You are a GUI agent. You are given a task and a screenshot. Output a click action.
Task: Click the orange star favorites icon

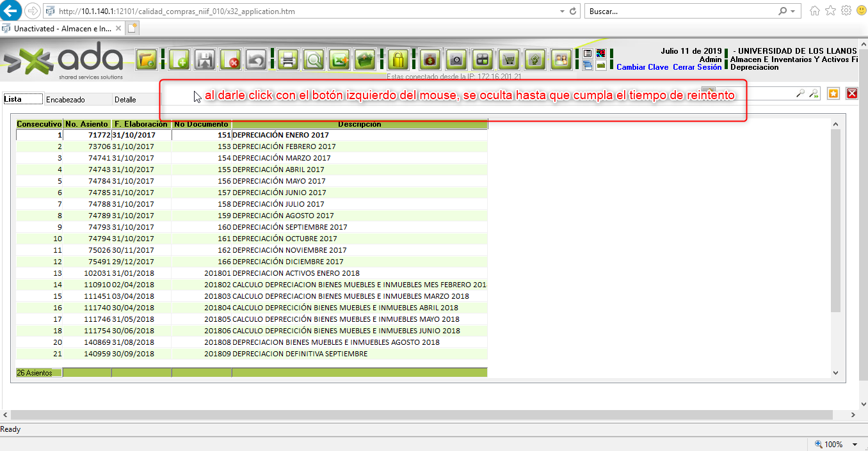pos(833,93)
